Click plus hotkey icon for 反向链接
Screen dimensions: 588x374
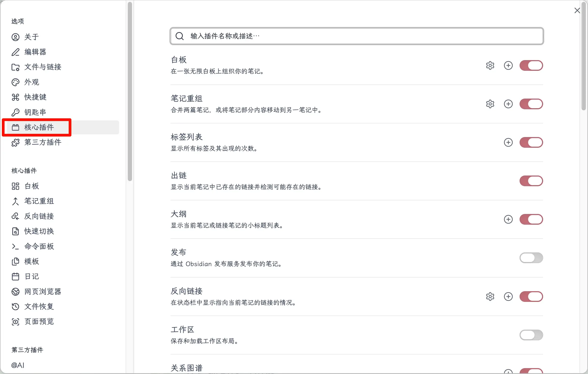pos(508,297)
